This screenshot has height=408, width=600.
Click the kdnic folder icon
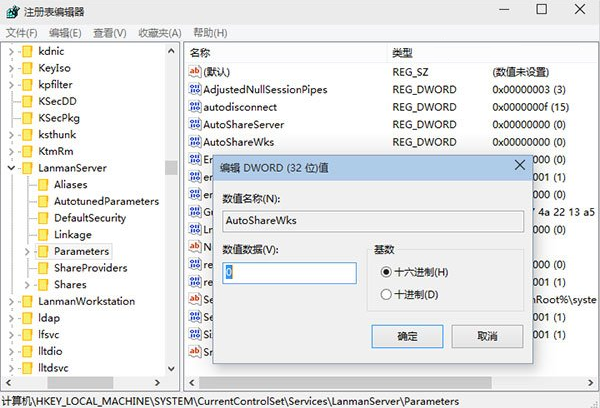point(27,51)
